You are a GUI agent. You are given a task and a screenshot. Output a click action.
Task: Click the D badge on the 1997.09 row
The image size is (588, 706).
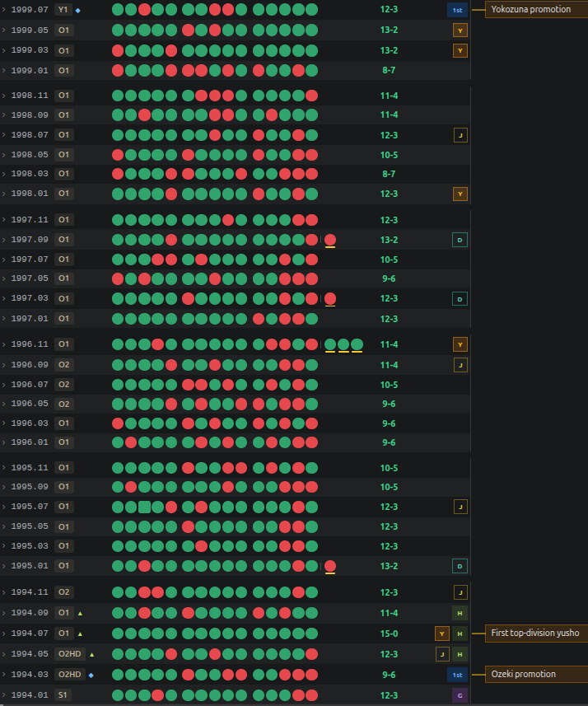click(460, 240)
